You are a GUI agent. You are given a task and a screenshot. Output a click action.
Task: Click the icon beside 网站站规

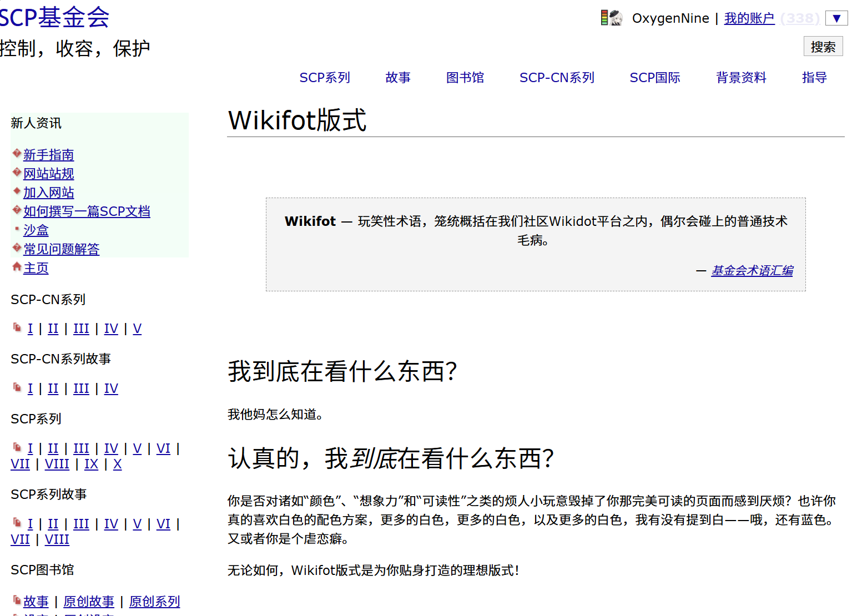(17, 172)
